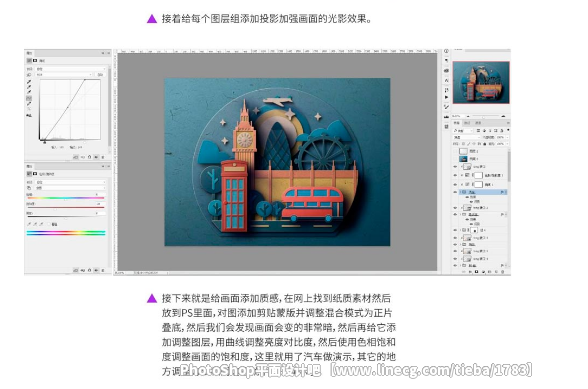Click the link layers icon at Layers bottom

click(464, 272)
